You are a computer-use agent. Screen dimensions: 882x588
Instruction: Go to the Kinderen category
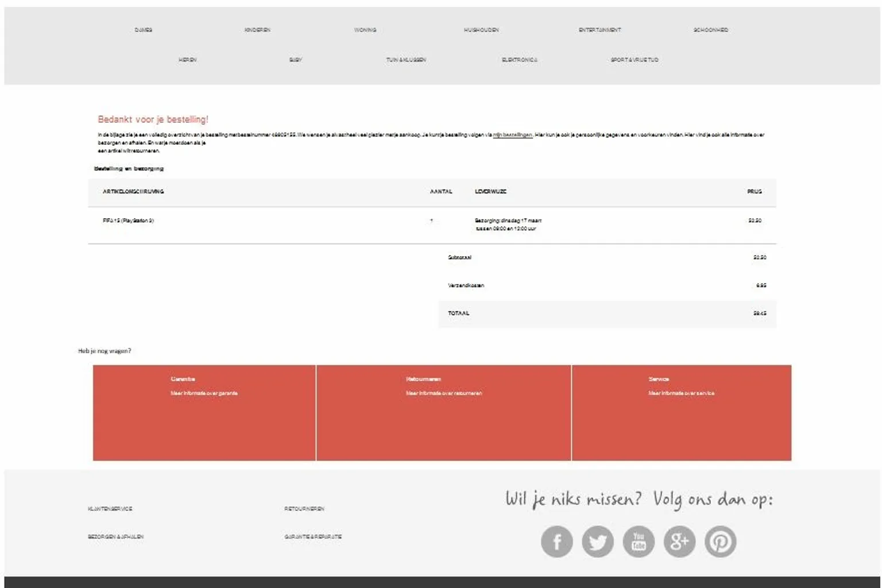pos(257,30)
